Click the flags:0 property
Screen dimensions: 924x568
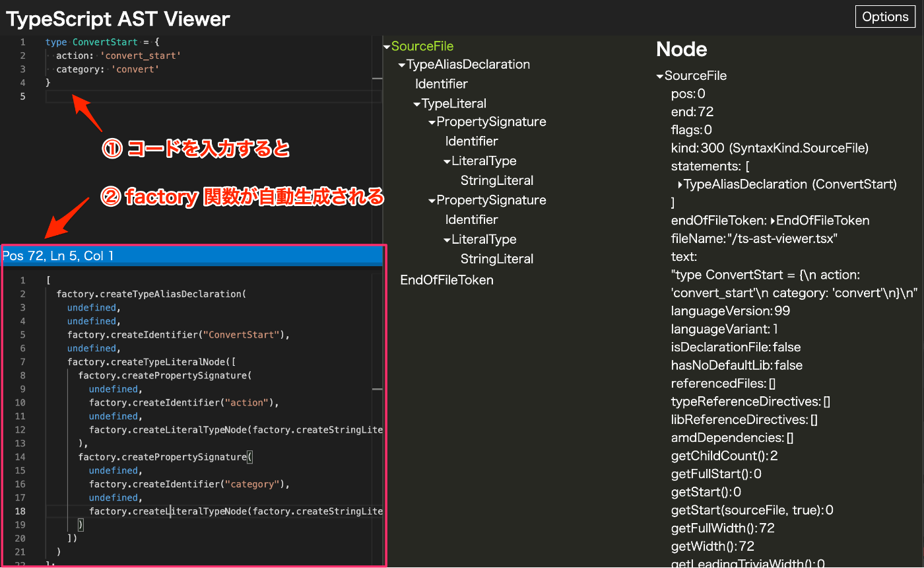pos(692,130)
